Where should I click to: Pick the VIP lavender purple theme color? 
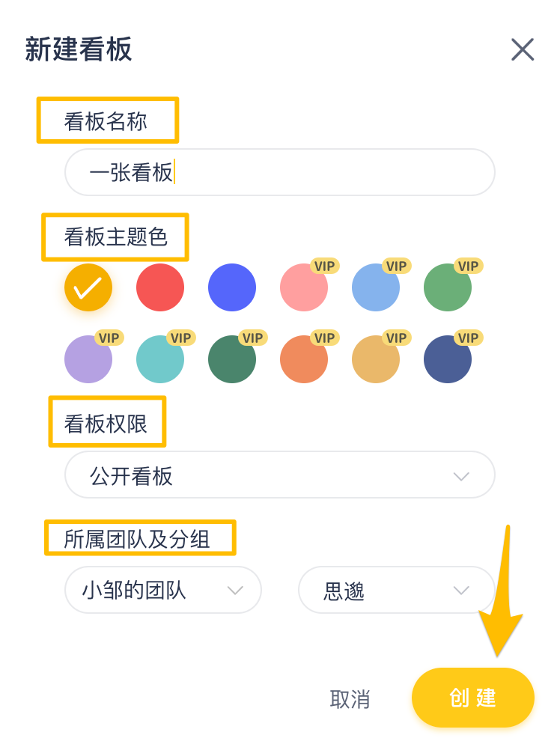[87, 361]
